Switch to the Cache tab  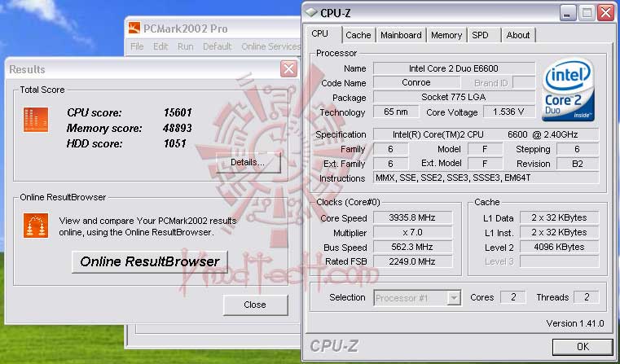pyautogui.click(x=358, y=35)
